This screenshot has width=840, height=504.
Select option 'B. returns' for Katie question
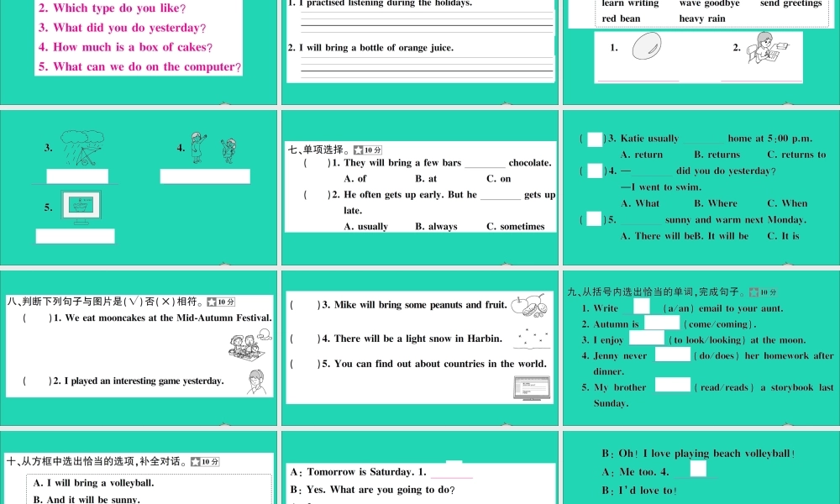point(717,155)
